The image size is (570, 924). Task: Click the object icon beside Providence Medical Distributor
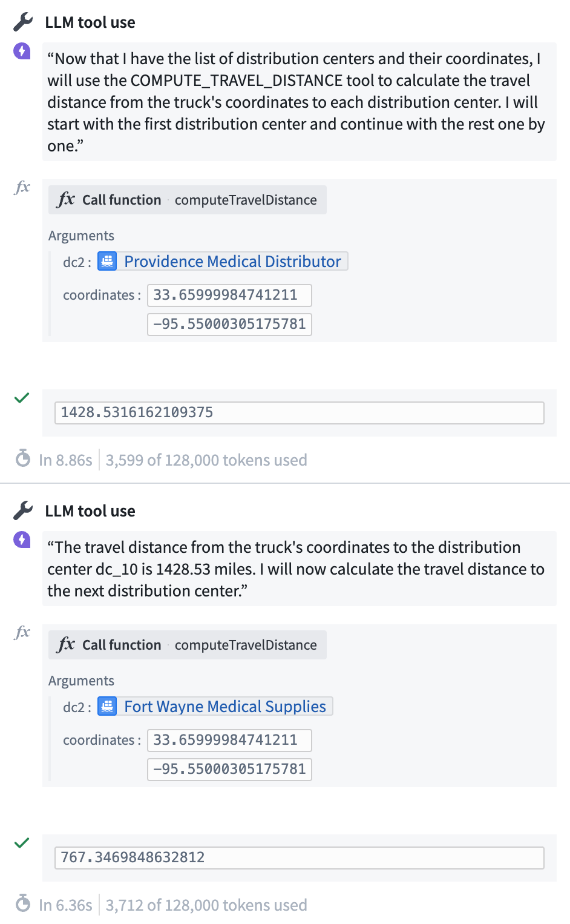coord(108,262)
